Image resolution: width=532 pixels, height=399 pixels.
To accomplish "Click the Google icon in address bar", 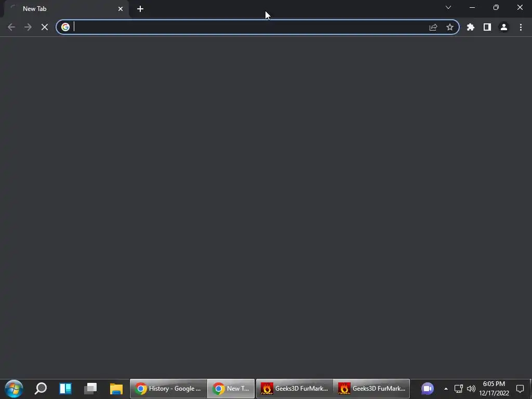I will 65,27.
